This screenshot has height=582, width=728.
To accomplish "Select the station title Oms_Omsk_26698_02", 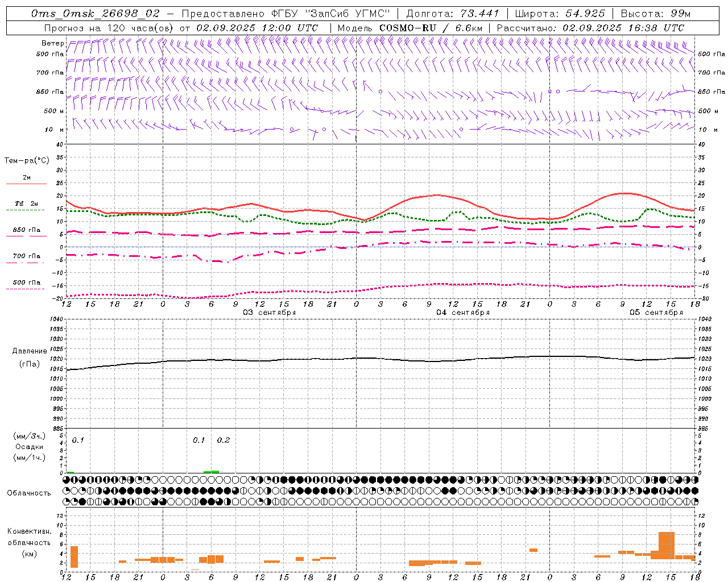I will pos(96,14).
